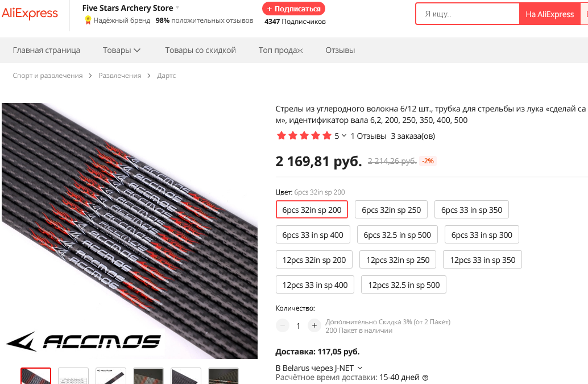Select option 6pcs 33 in sp 350
Image resolution: width=588 pixels, height=384 pixels.
[471, 209]
